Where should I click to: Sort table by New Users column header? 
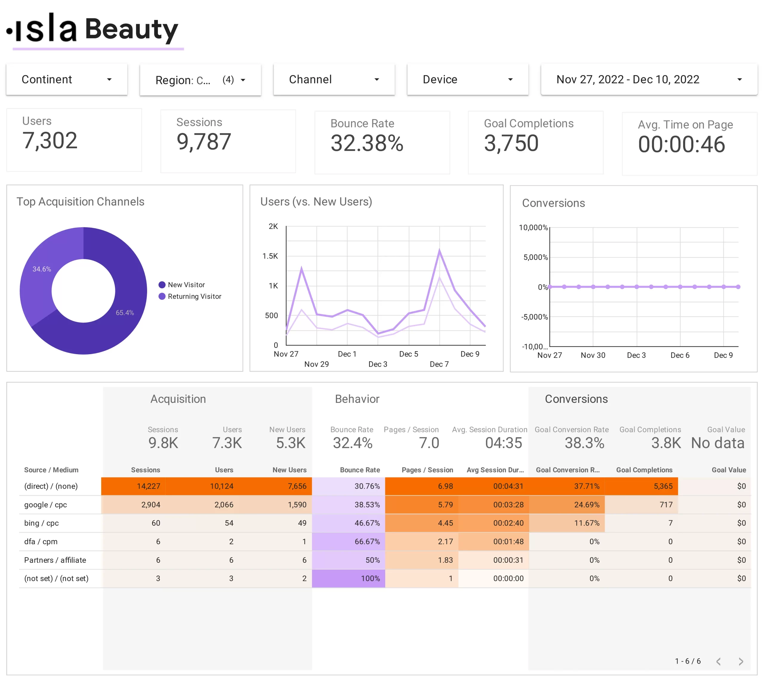click(289, 470)
